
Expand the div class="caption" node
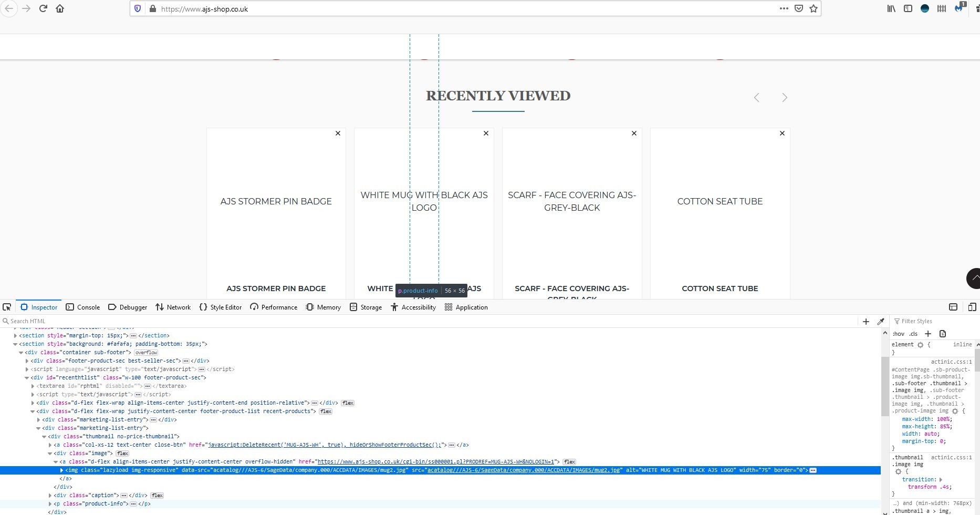(x=50, y=495)
